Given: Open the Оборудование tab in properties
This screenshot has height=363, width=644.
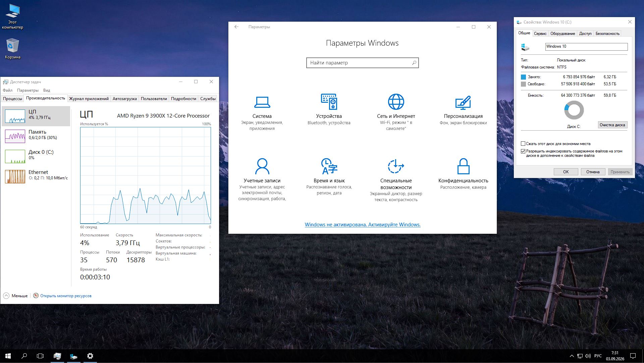Looking at the screenshot, I should 562,34.
